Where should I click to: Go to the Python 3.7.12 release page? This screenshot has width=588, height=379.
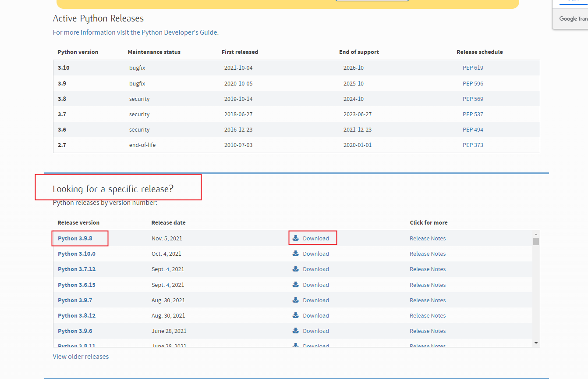pos(77,269)
